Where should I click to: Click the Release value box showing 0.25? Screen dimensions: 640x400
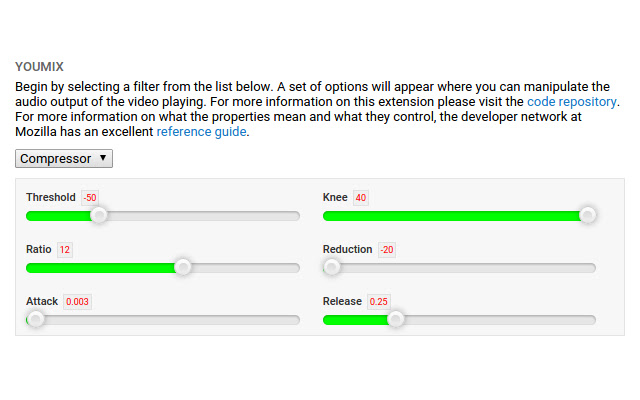379,302
